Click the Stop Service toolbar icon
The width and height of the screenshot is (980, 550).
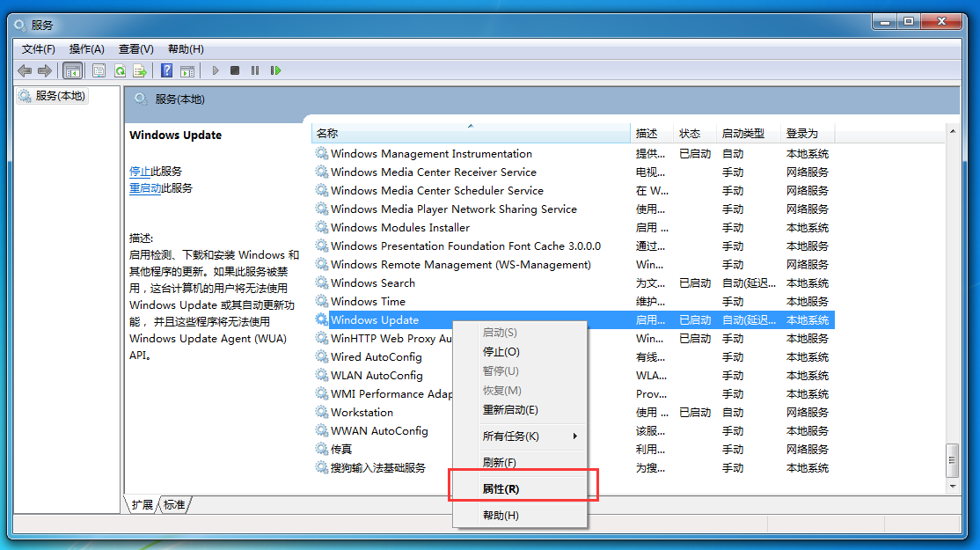click(x=235, y=70)
